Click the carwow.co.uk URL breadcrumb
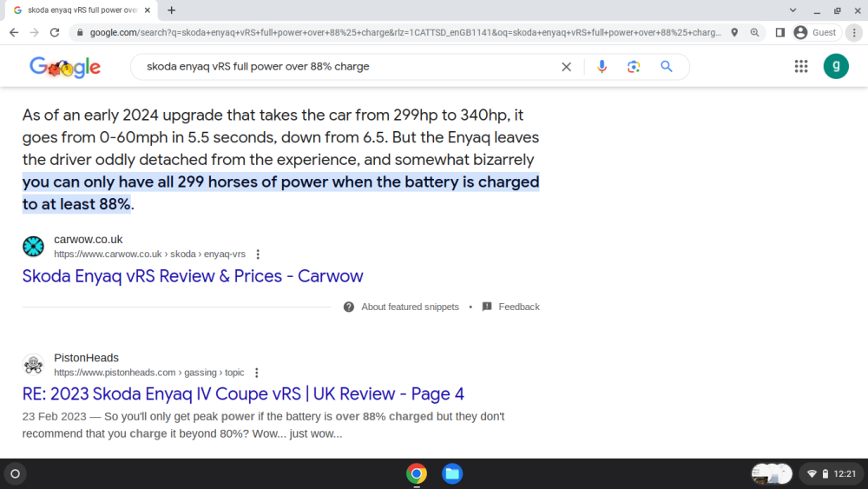The image size is (868, 489). click(149, 254)
